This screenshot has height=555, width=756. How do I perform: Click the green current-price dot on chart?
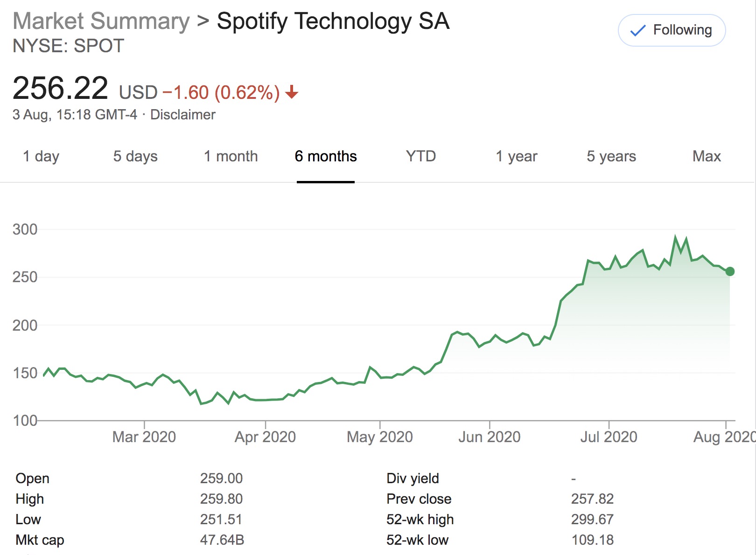(730, 271)
